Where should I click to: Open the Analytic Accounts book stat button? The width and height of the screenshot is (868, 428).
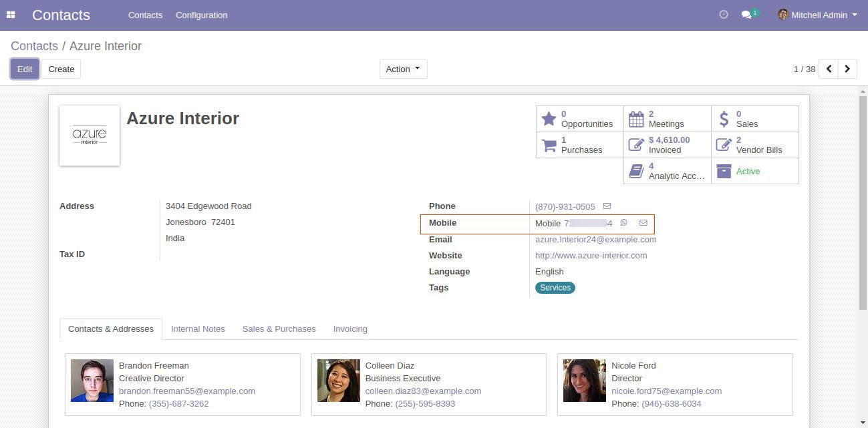click(x=668, y=171)
